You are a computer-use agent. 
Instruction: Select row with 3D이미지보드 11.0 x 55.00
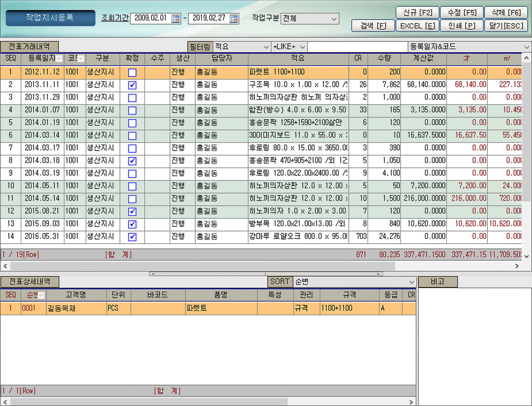tap(261, 135)
